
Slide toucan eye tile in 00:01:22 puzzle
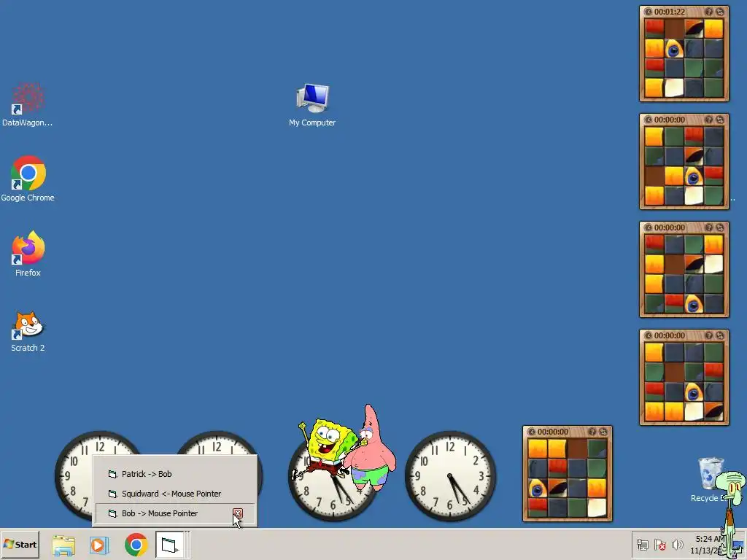(674, 49)
